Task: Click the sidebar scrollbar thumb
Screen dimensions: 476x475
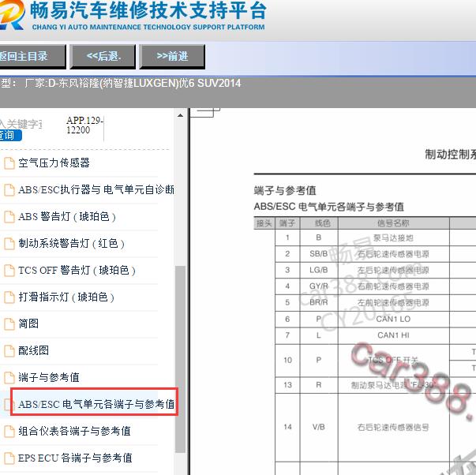Action: [x=180, y=360]
